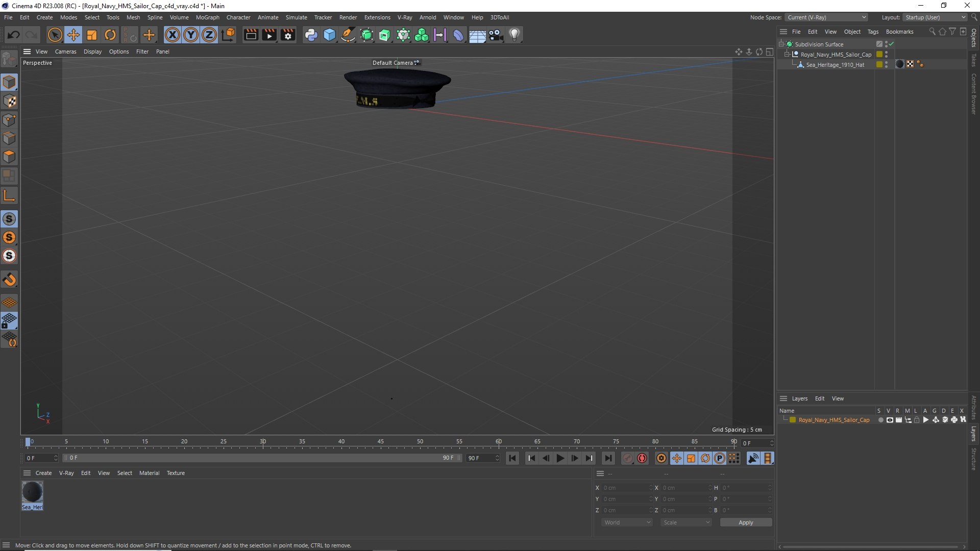Open the Render Settings icon
Viewport: 980px width, 551px height.
(288, 35)
